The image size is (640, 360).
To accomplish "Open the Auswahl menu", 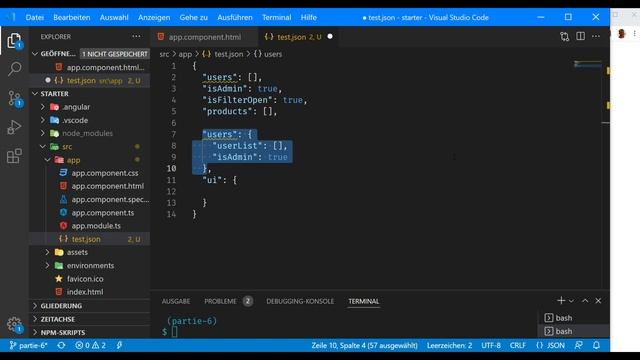I will point(114,18).
